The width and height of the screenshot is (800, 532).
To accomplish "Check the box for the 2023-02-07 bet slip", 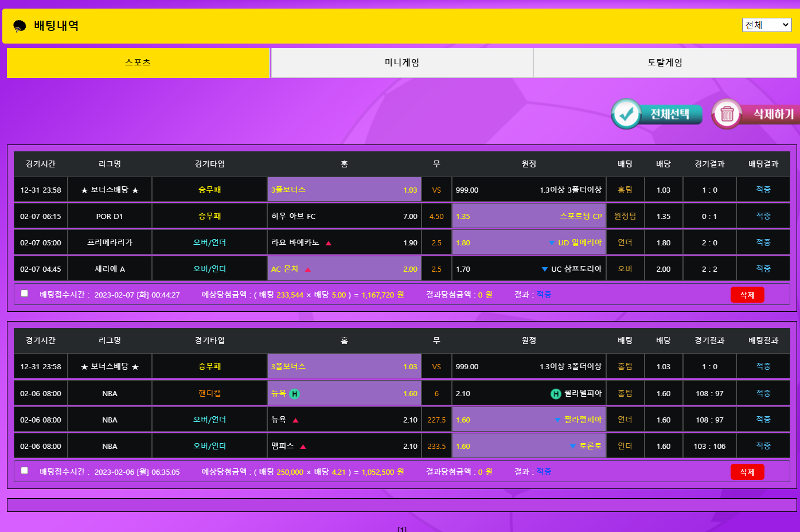I will point(25,294).
